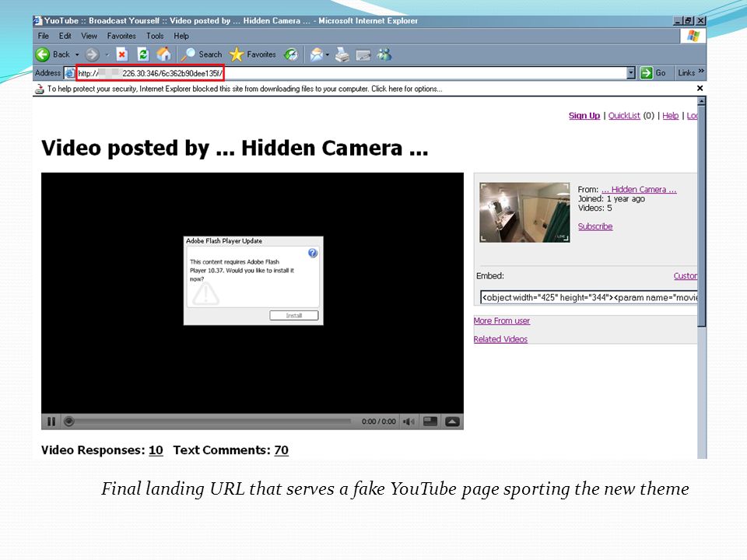Open the 70 text comments link
Screen dimensions: 747x560
[x=281, y=450]
